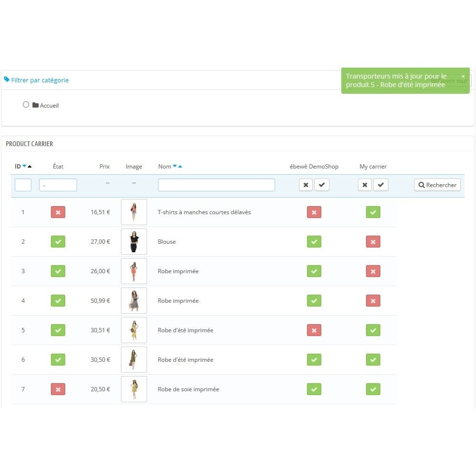The height and width of the screenshot is (476, 476).
Task: Toggle État for product ID 4
Action: click(x=58, y=300)
